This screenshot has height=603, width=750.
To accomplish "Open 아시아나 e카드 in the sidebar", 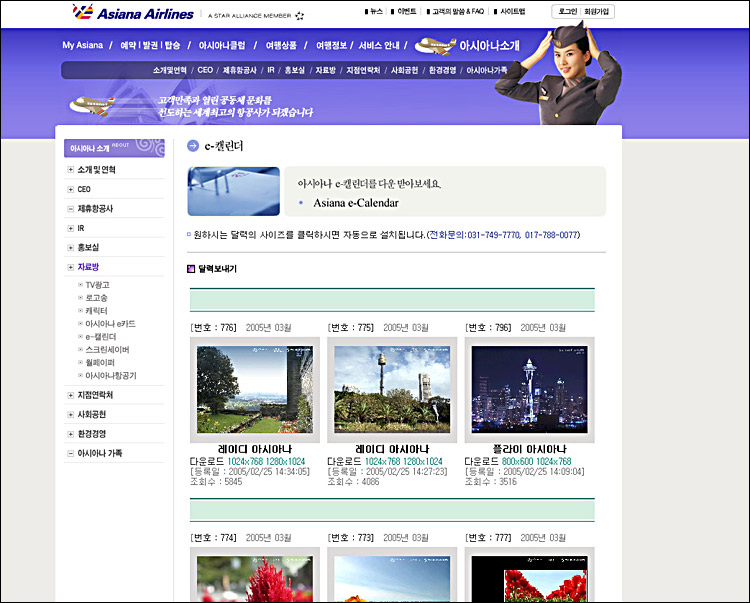I will click(x=110, y=324).
